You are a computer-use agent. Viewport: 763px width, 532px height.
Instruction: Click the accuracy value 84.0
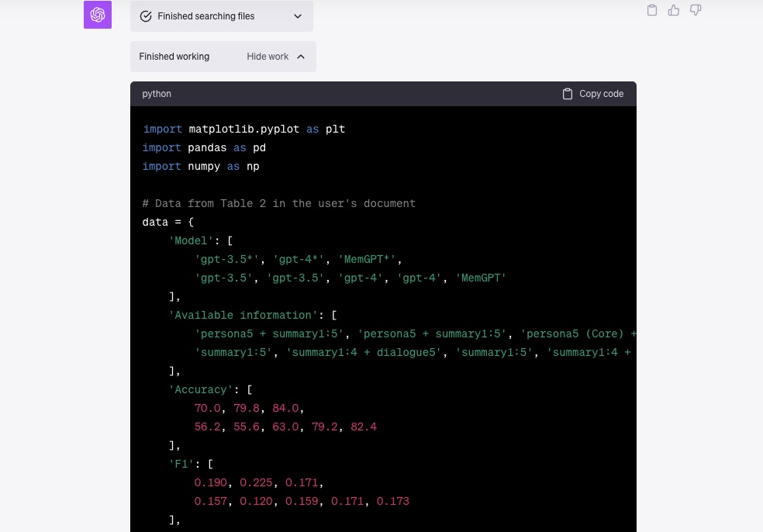(x=285, y=409)
